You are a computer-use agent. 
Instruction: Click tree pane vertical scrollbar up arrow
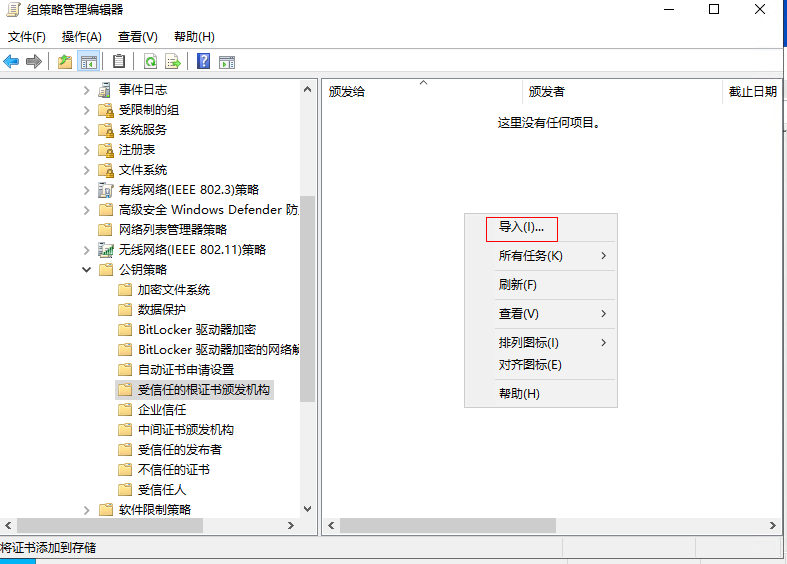click(308, 90)
